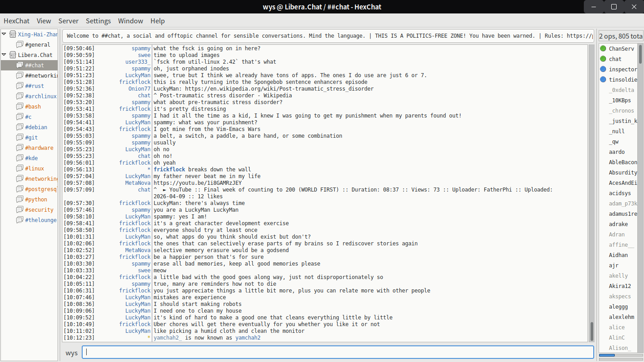Click the green op dot beside ChanServ
Screen dimensions: 644x362
pos(603,48)
